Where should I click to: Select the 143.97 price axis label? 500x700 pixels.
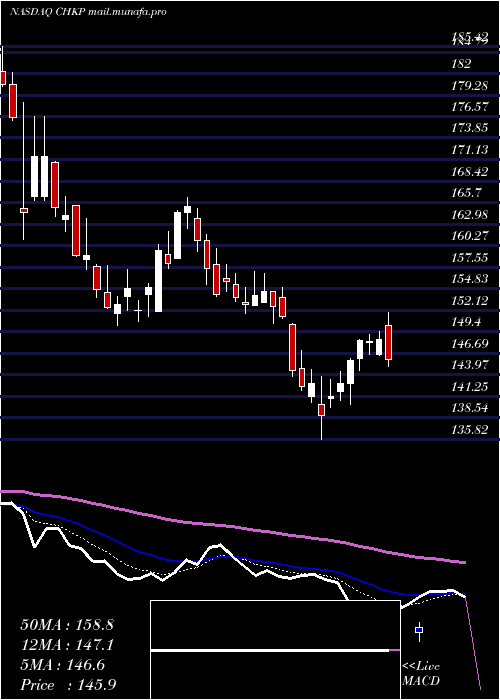(x=469, y=365)
